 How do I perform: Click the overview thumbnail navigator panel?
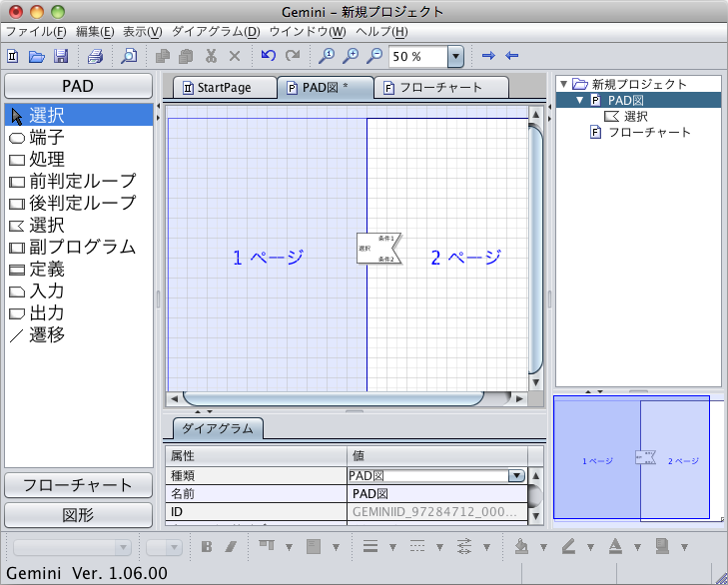tap(638, 459)
